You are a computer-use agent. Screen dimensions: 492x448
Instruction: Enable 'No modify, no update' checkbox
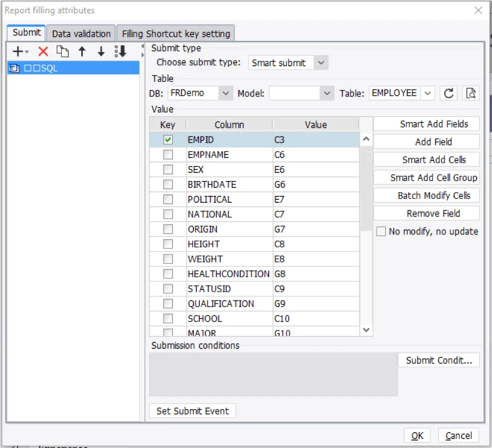[x=381, y=232]
